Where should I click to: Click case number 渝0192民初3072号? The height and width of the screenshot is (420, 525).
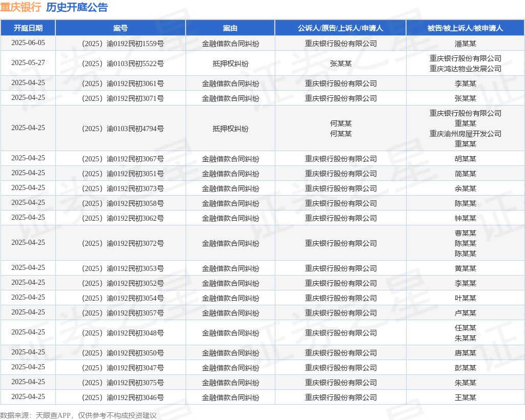135,243
